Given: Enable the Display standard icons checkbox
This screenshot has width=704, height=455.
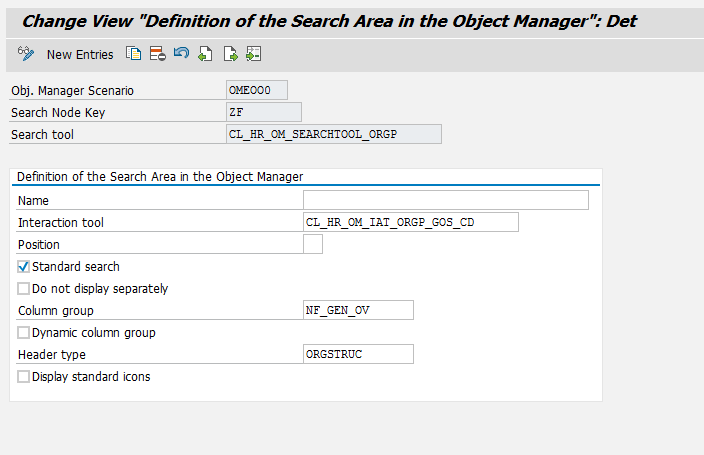Looking at the screenshot, I should click(24, 377).
